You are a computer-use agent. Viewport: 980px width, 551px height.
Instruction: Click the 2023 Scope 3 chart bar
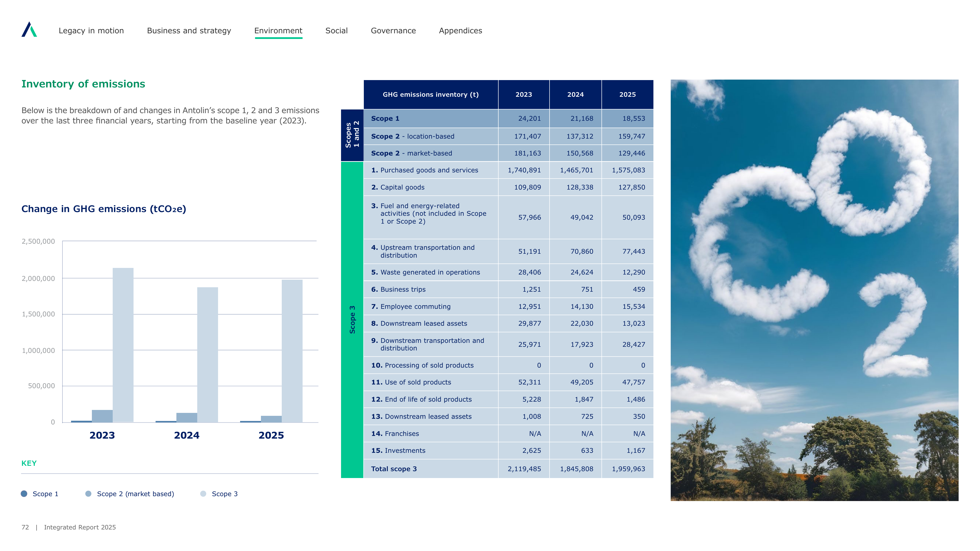tap(123, 345)
